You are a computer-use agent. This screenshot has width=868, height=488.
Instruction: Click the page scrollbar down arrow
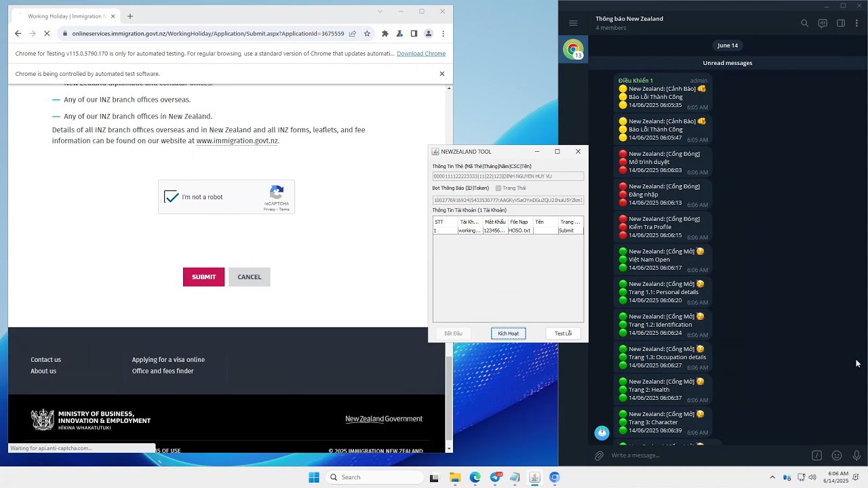449,449
